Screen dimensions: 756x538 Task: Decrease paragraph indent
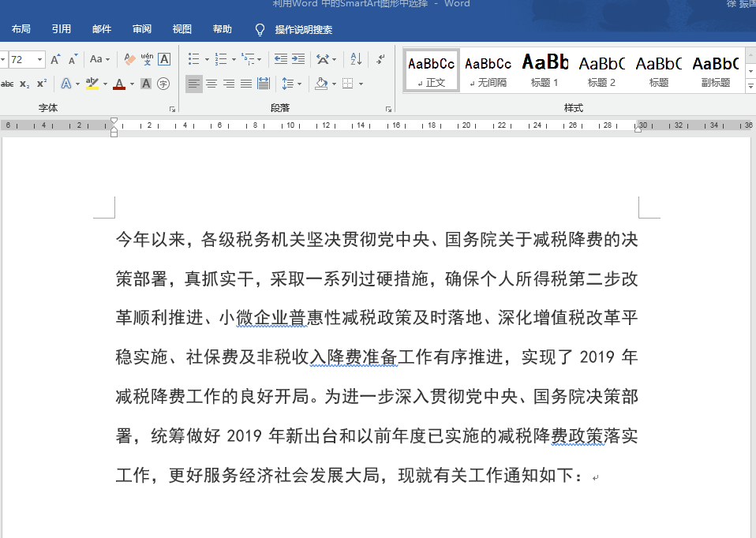281,59
